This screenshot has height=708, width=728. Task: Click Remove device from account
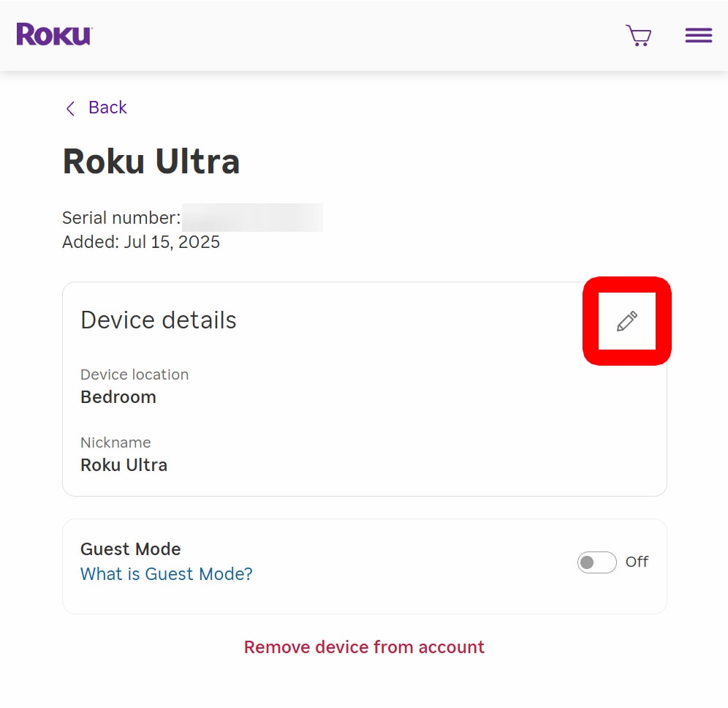click(364, 647)
